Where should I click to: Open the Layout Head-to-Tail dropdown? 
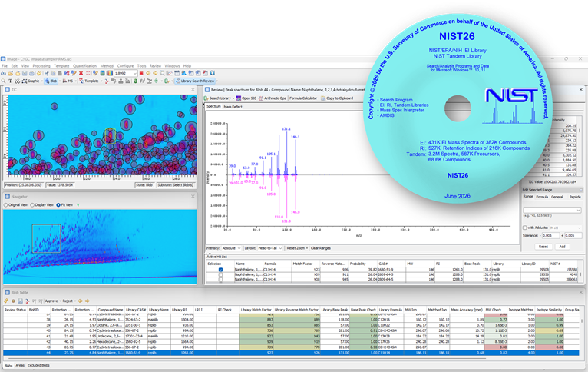click(x=270, y=248)
